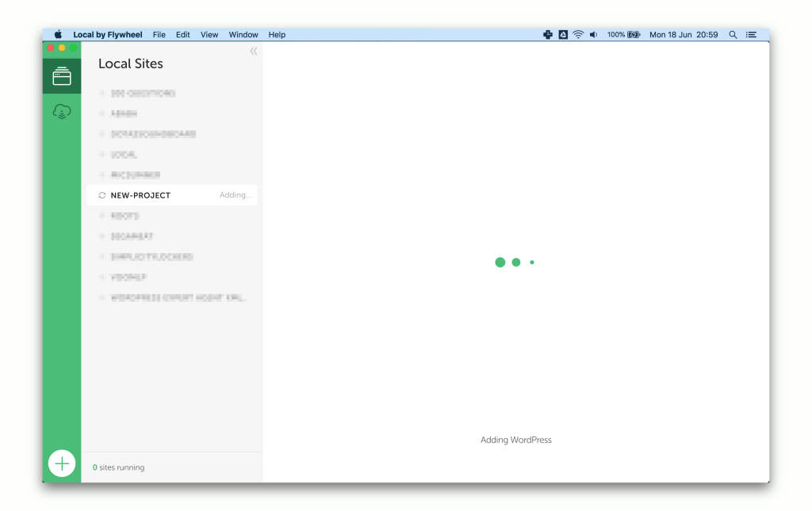Click the Adobe-style menu bar icon
Viewport: 812px width, 511px height.
pos(563,35)
